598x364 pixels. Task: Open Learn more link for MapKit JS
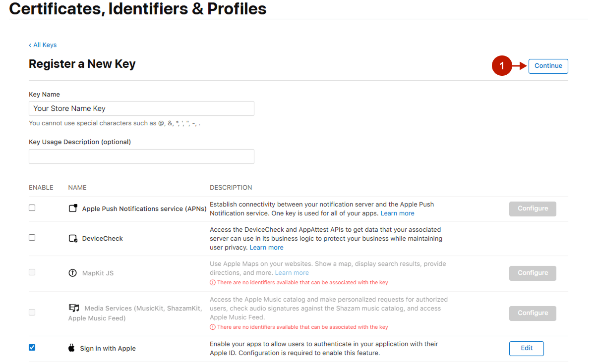[x=292, y=273]
